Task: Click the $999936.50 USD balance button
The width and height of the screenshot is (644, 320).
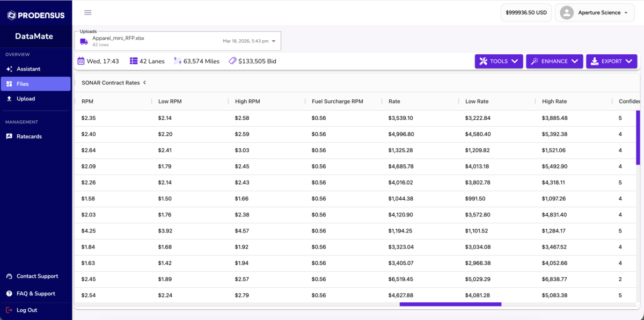Action: 526,13
